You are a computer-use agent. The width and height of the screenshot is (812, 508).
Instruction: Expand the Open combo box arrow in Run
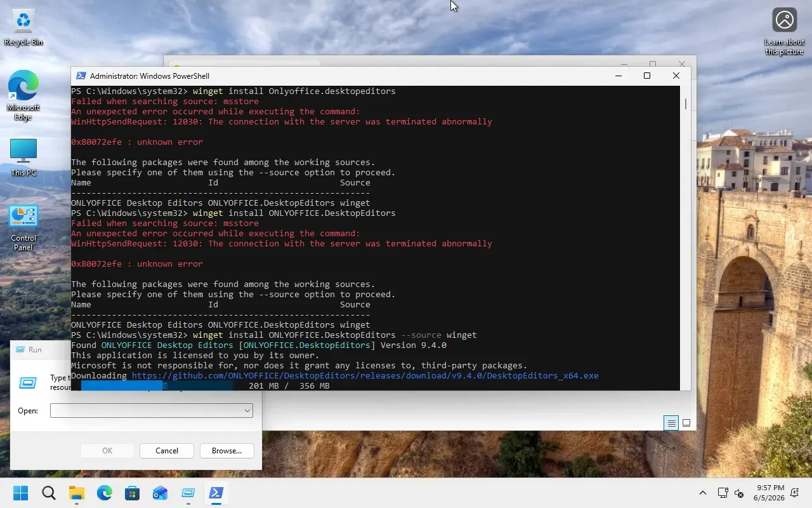tap(247, 411)
